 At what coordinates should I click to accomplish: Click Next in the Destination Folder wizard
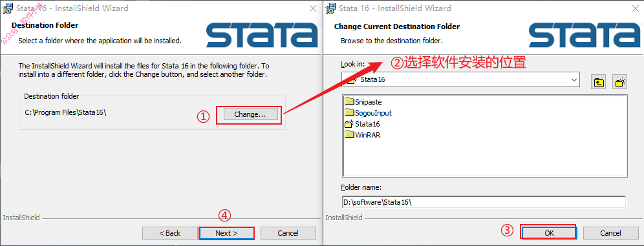(x=227, y=233)
